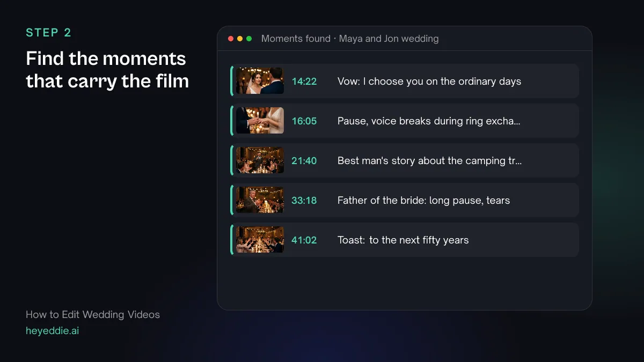
Task: Open the father of the bride thumbnail at 33:18
Action: coord(260,200)
